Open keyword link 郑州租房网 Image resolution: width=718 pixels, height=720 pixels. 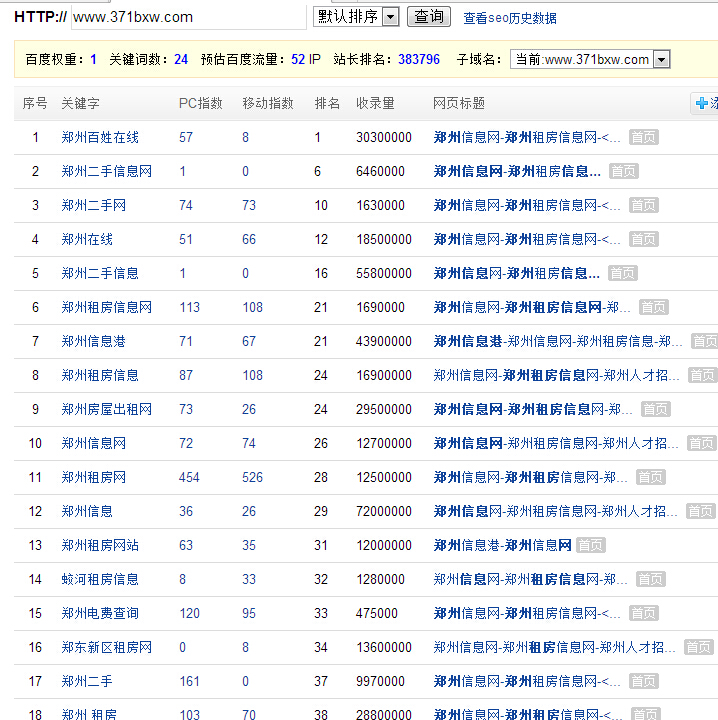click(x=93, y=477)
